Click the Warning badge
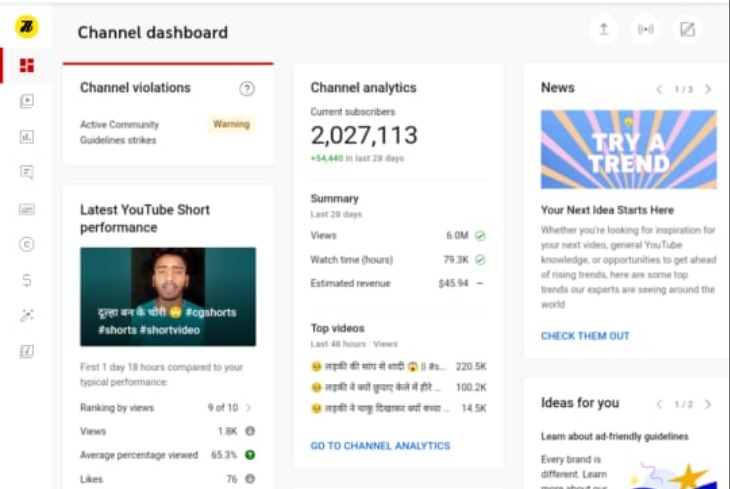The width and height of the screenshot is (730, 489). 231,124
